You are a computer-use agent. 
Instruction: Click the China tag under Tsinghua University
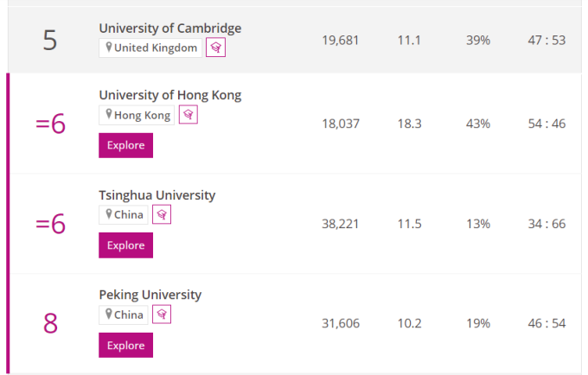(x=123, y=214)
